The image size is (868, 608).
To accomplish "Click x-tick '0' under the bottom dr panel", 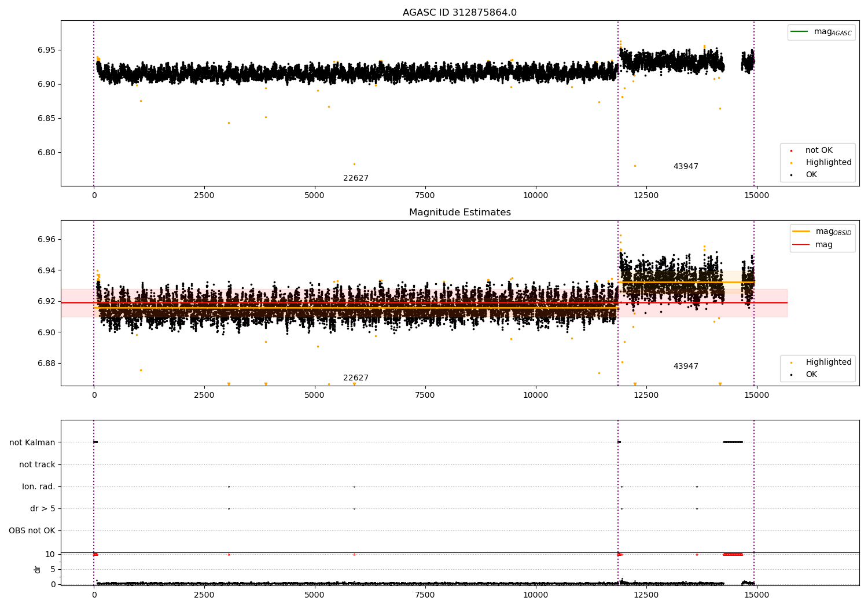I will [x=94, y=595].
